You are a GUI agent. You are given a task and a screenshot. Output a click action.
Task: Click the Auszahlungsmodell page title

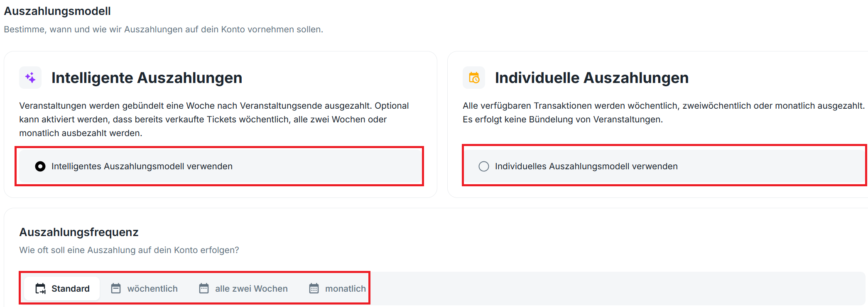pyautogui.click(x=57, y=11)
